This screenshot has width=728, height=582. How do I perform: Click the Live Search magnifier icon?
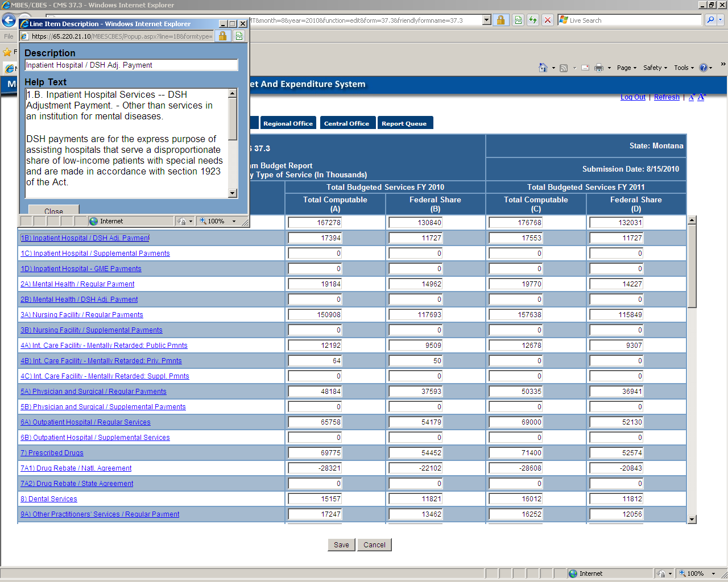point(710,20)
